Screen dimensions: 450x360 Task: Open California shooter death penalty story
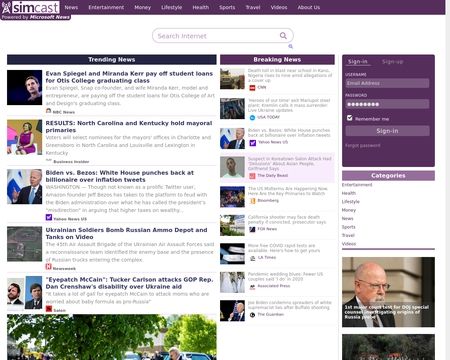pyautogui.click(x=287, y=219)
